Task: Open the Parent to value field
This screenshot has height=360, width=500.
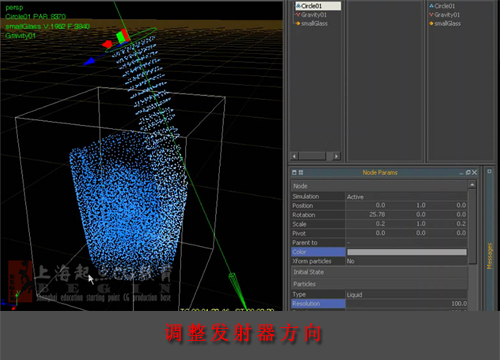Action: (406, 242)
